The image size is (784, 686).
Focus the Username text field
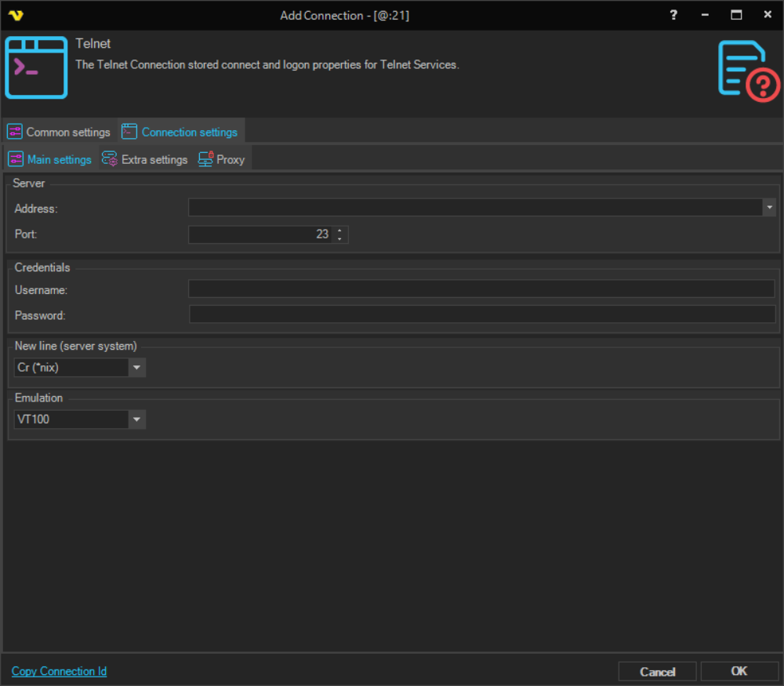coord(481,289)
